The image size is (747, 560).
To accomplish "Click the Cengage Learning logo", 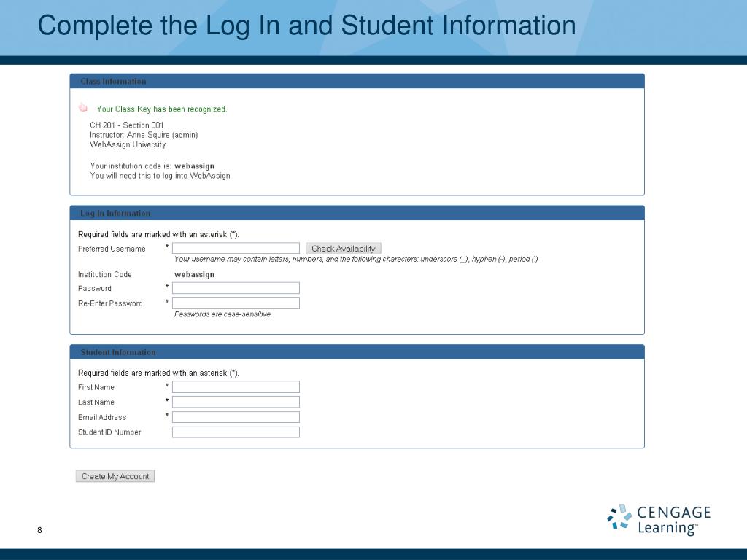I will 659,519.
